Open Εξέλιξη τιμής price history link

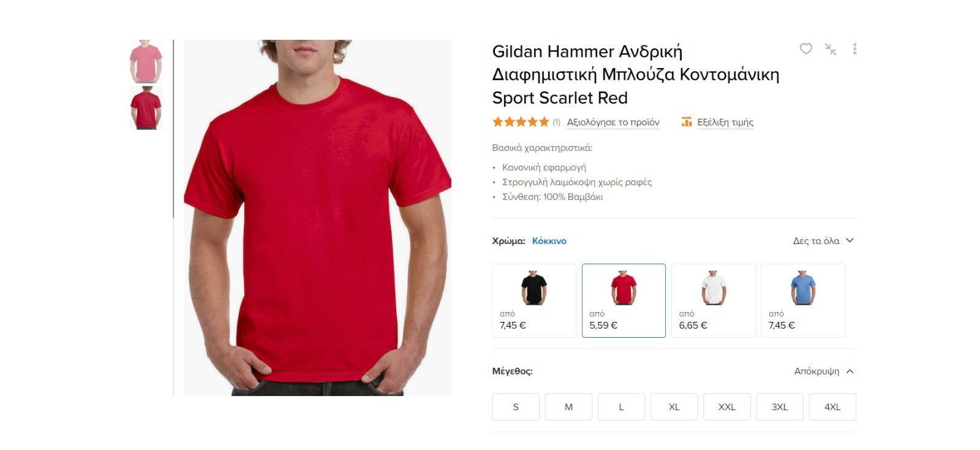(725, 122)
